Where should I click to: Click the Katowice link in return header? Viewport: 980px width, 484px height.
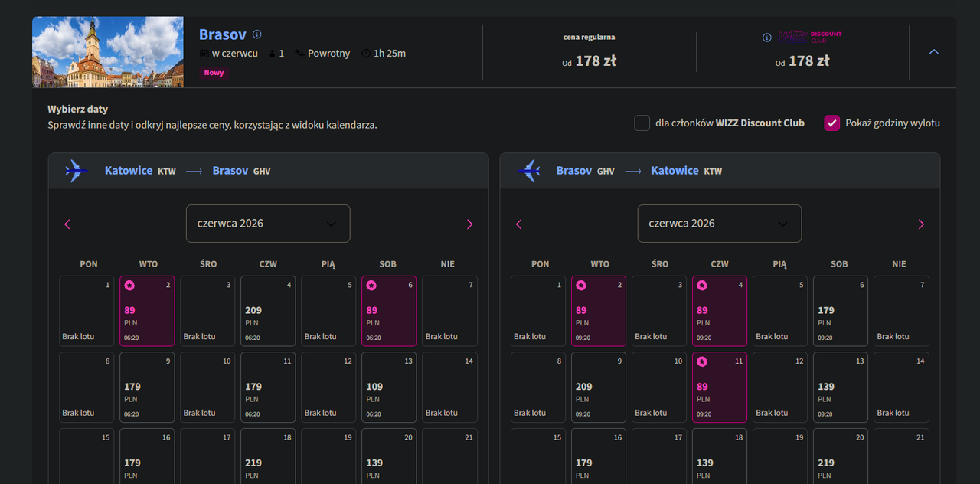point(675,171)
